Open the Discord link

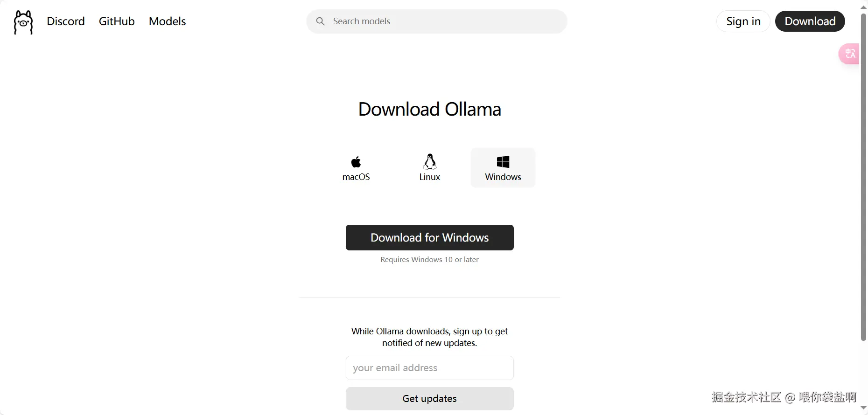(66, 21)
